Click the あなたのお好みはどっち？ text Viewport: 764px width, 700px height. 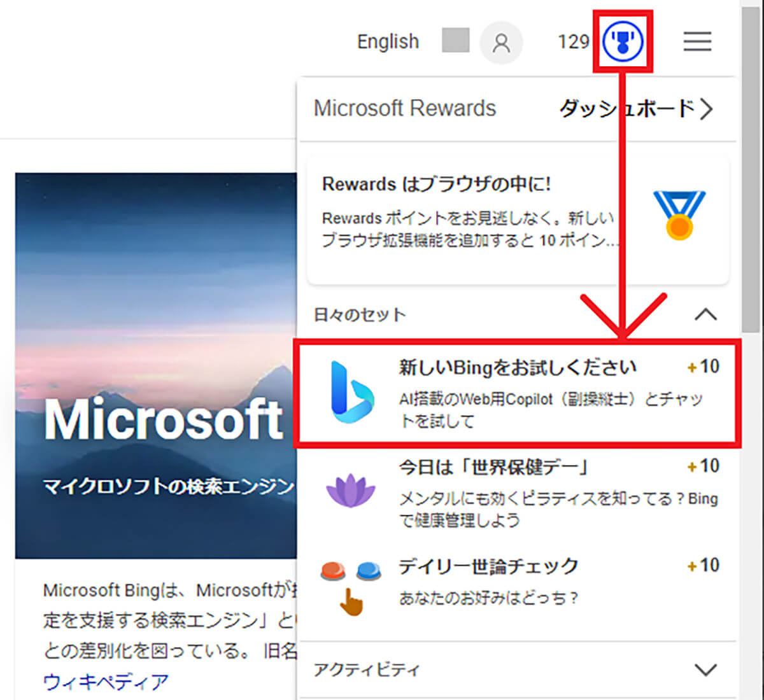click(489, 598)
